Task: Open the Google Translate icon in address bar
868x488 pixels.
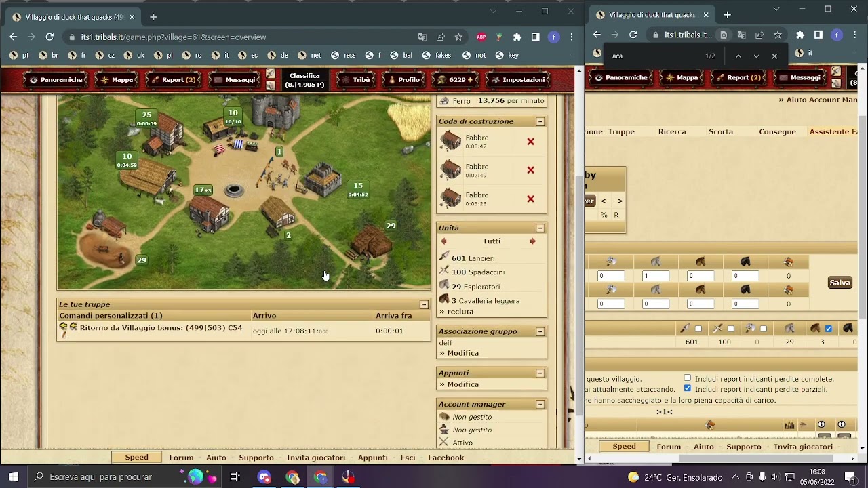Action: pos(422,37)
